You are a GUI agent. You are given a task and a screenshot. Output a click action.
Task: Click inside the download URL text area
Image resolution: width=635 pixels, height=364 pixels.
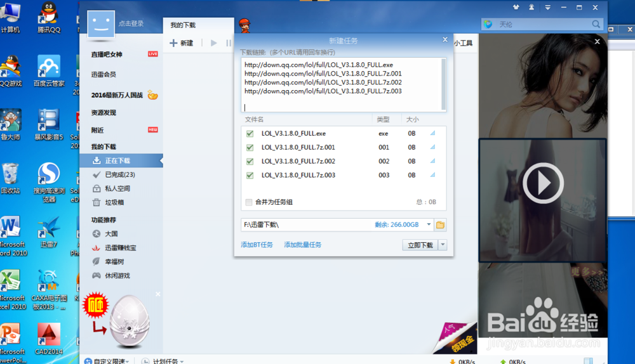(x=340, y=85)
